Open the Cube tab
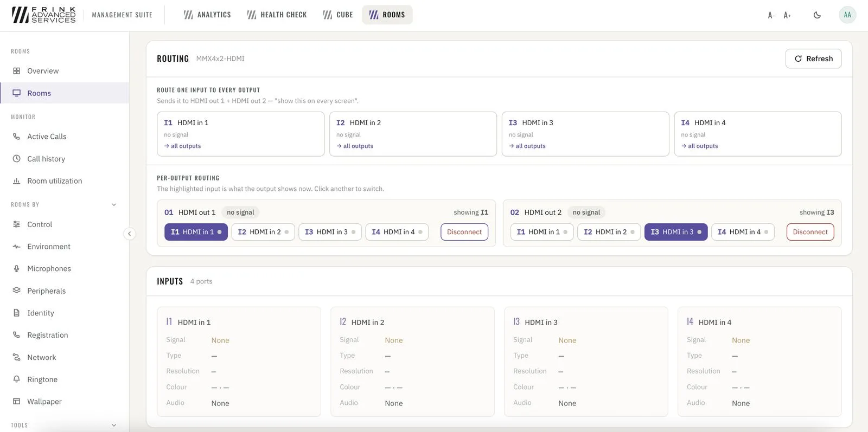868x432 pixels. click(338, 15)
